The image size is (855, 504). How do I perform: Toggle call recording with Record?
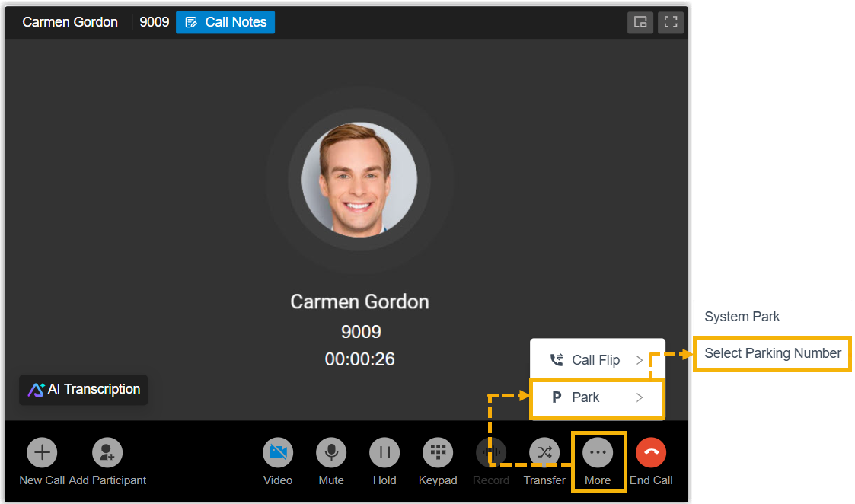491,452
